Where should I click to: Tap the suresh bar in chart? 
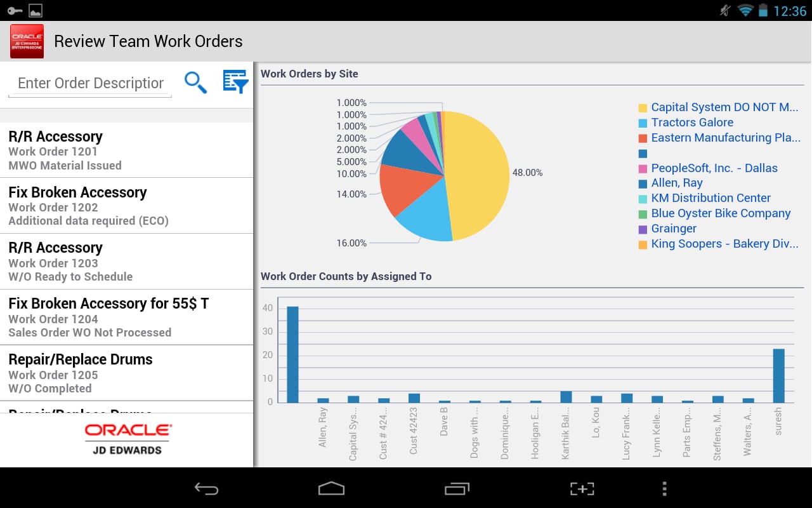click(x=779, y=375)
